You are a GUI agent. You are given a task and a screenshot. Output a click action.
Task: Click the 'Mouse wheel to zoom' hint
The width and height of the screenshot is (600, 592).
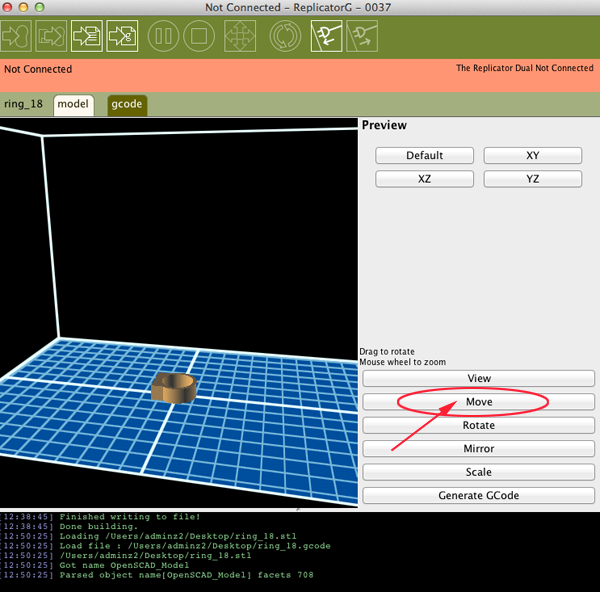403,362
